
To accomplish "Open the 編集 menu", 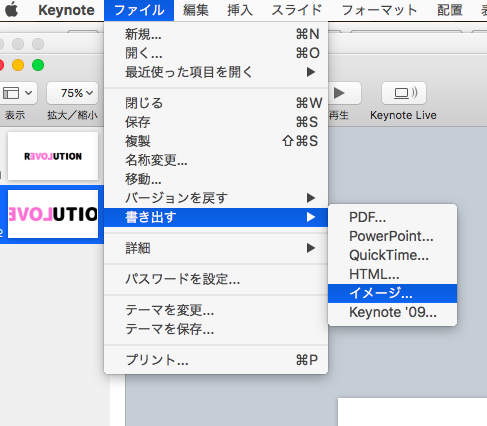I will pyautogui.click(x=196, y=10).
